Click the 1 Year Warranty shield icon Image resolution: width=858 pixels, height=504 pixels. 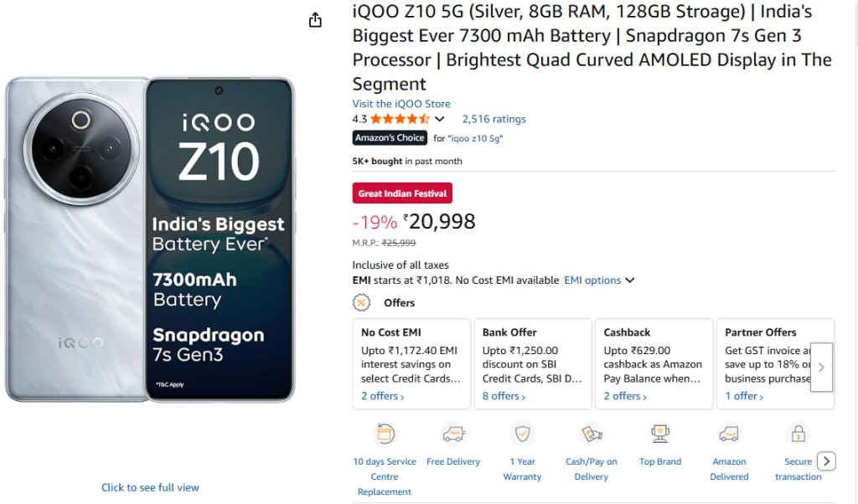tap(522, 433)
